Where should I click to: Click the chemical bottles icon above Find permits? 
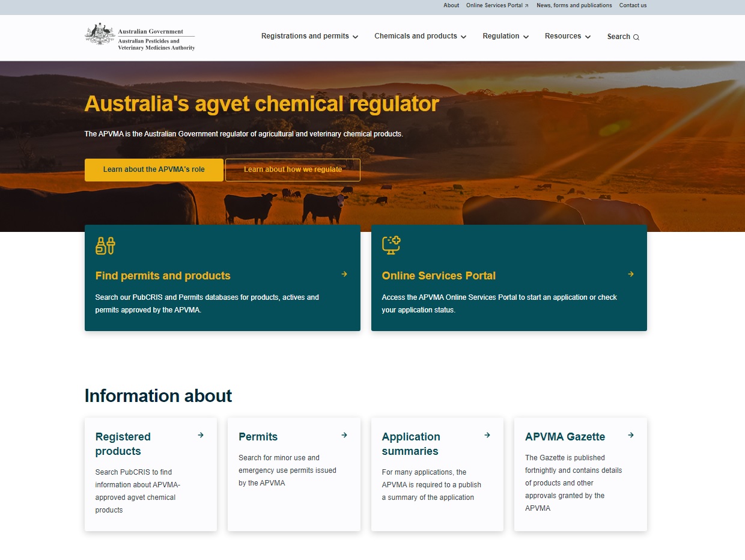(x=105, y=245)
